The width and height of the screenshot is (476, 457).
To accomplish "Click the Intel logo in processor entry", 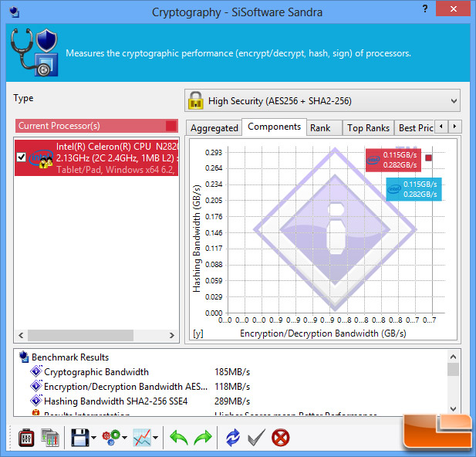I will click(x=41, y=158).
